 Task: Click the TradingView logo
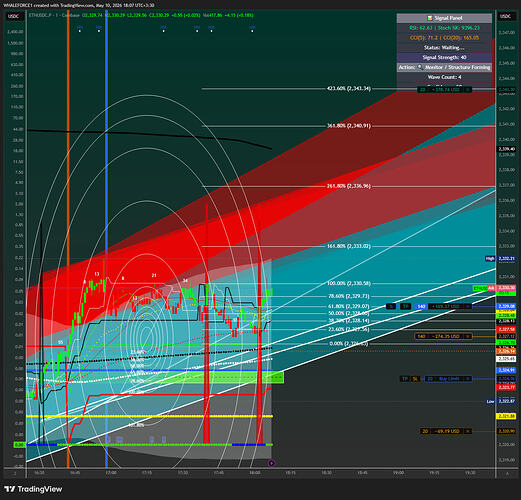[33, 489]
